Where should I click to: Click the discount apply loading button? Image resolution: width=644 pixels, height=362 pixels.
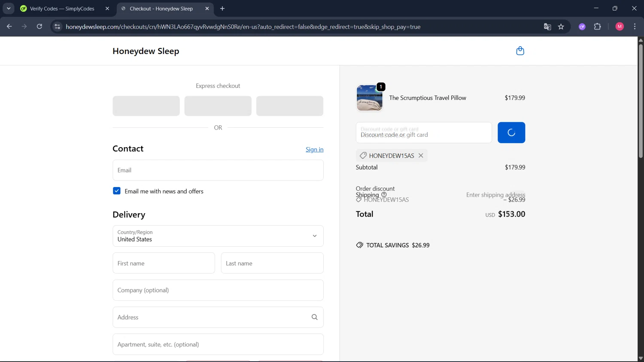point(511,133)
